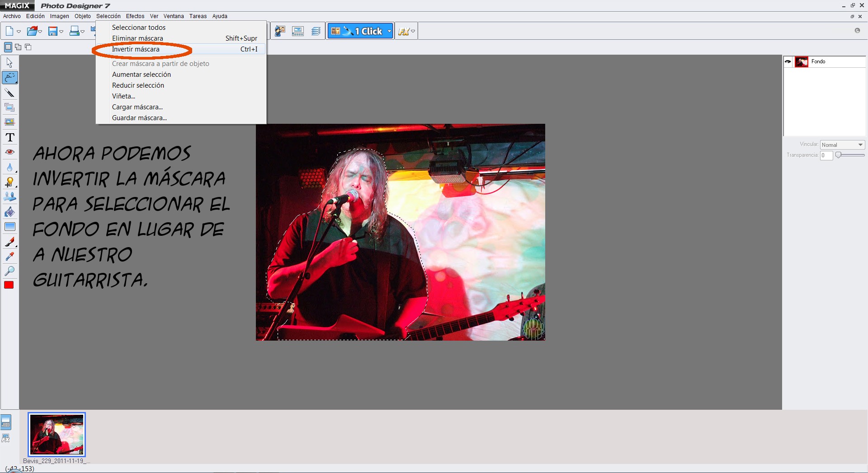Enable the new selection mode button
The width and height of the screenshot is (868, 473).
click(8, 47)
